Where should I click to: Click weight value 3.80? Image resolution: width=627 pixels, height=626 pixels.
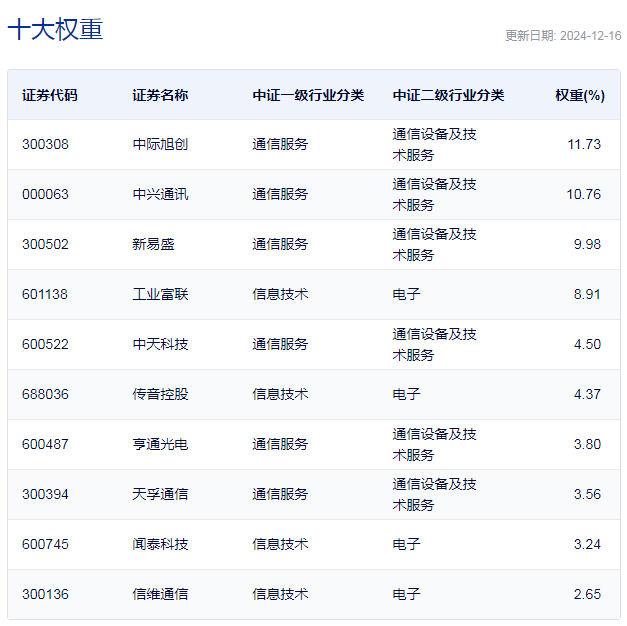click(x=587, y=444)
